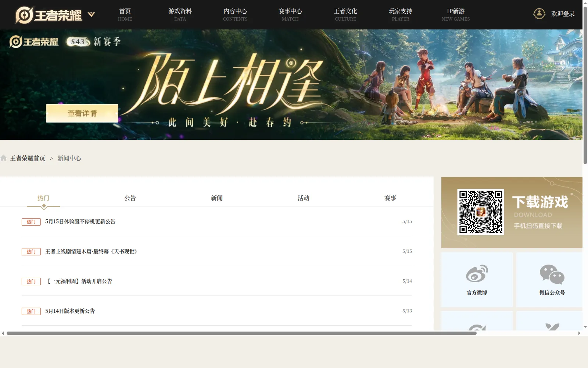Viewport: 588px width, 368px height.
Task: Click the horizontal scrollbar thumb
Action: pos(241,333)
